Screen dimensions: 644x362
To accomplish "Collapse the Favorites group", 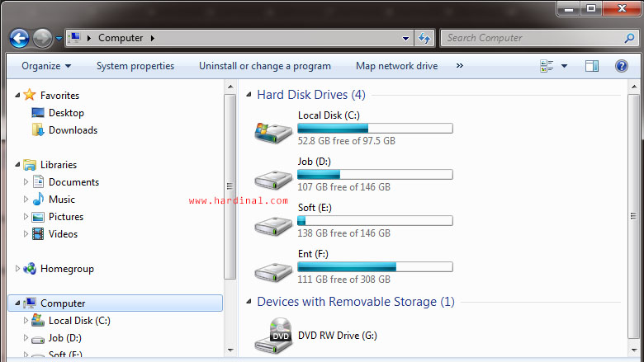I will click(x=17, y=95).
